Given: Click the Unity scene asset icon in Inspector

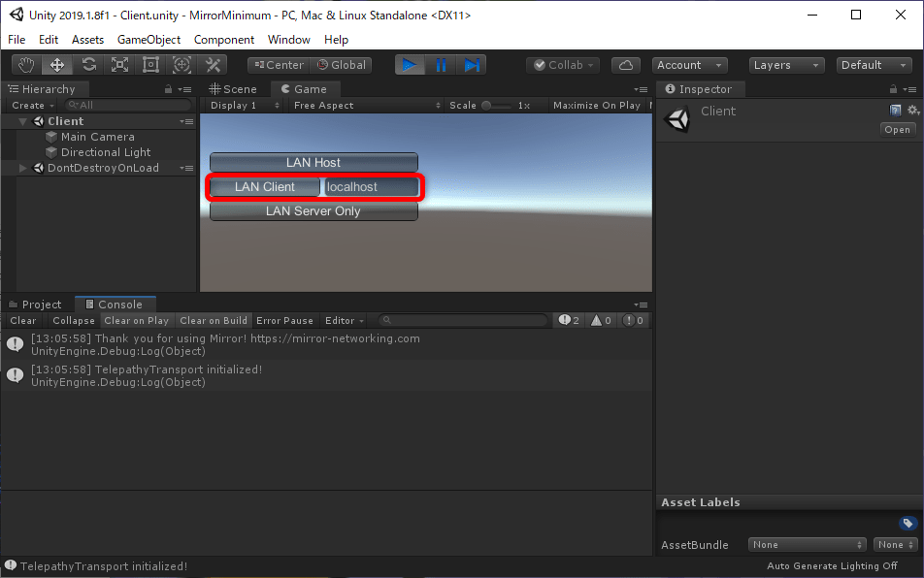Looking at the screenshot, I should pos(676,119).
